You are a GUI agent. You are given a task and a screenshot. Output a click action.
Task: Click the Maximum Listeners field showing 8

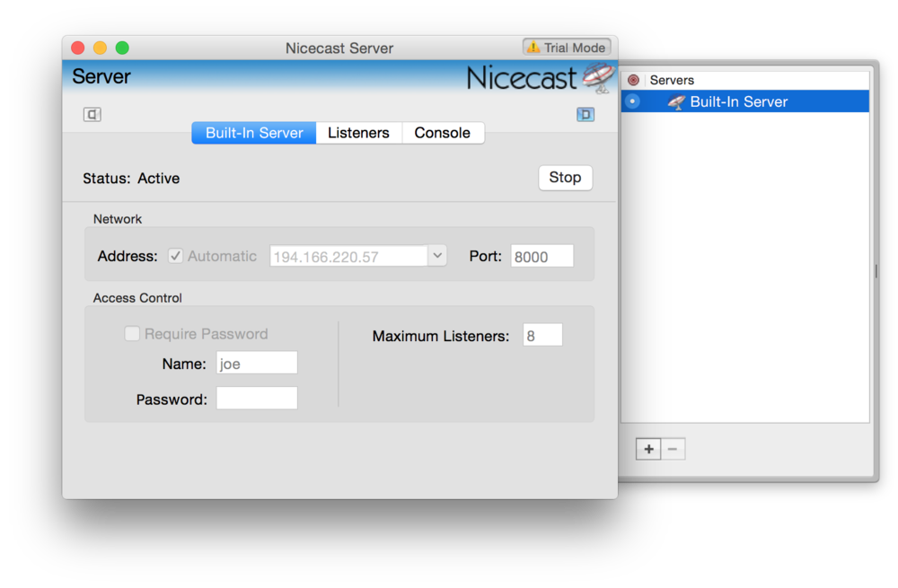click(x=542, y=334)
